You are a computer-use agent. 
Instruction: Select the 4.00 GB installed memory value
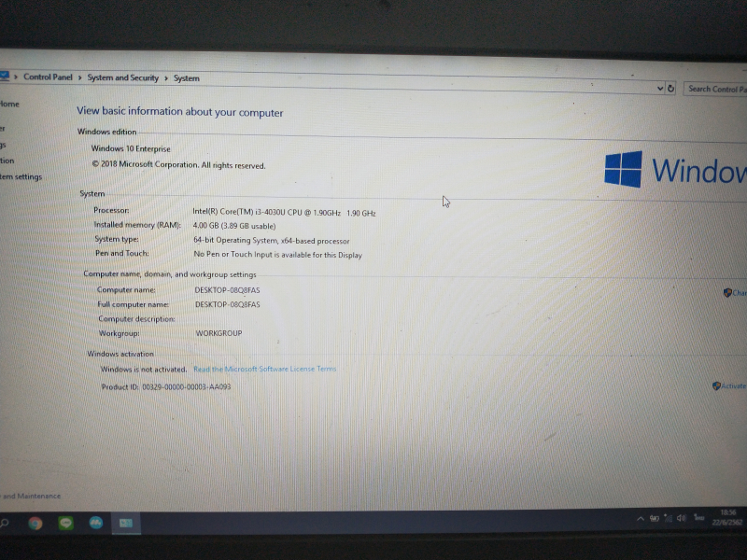(234, 226)
